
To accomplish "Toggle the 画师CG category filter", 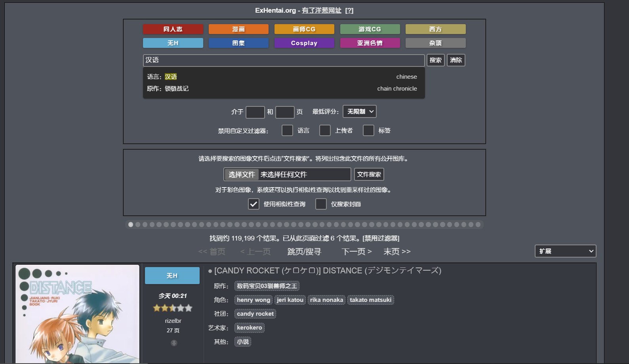I will (x=304, y=29).
